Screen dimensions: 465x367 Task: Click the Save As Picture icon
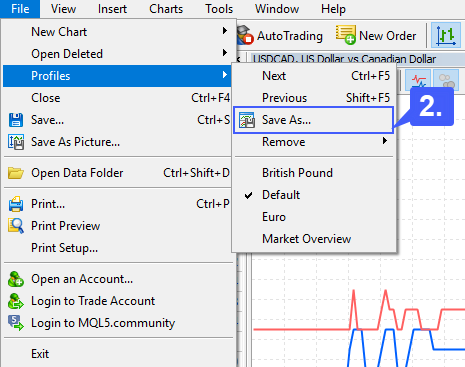(16, 142)
